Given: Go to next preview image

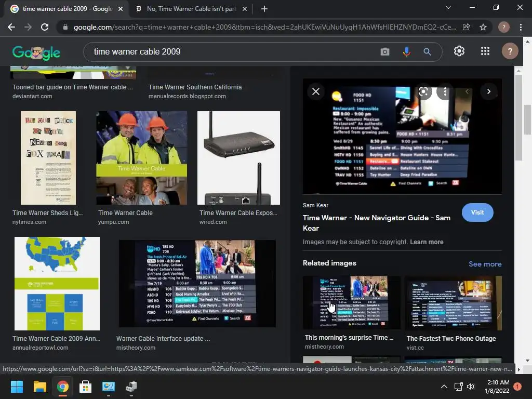Looking at the screenshot, I should tap(488, 91).
